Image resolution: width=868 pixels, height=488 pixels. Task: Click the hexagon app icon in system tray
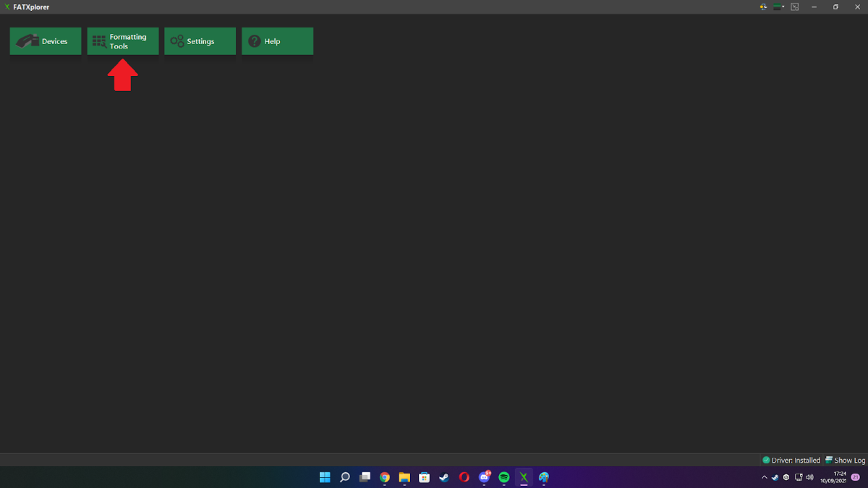(x=786, y=477)
